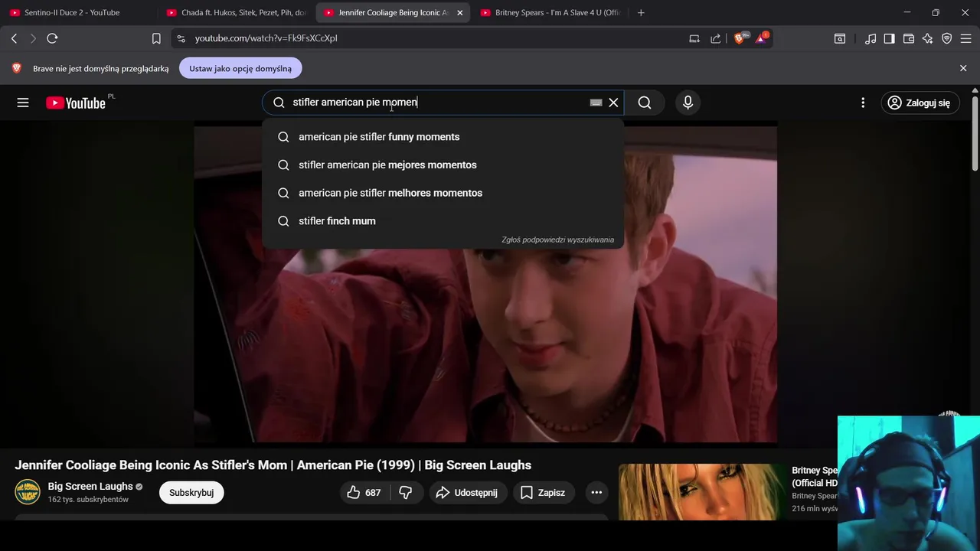The width and height of the screenshot is (980, 551).
Task: Click Big Screen Laughs channel avatar
Action: coord(28,492)
